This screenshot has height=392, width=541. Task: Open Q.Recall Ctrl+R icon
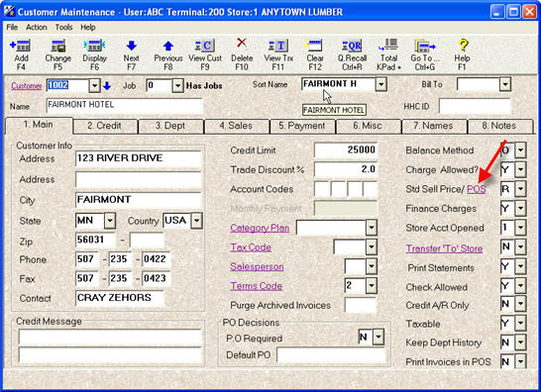click(352, 46)
